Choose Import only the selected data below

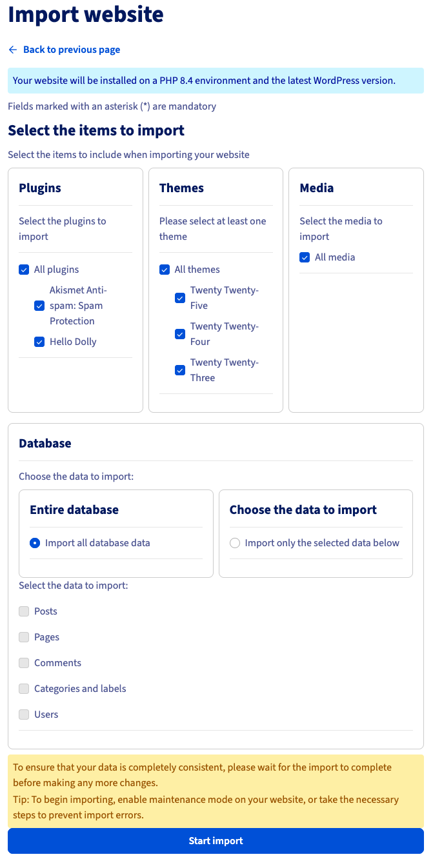[235, 542]
